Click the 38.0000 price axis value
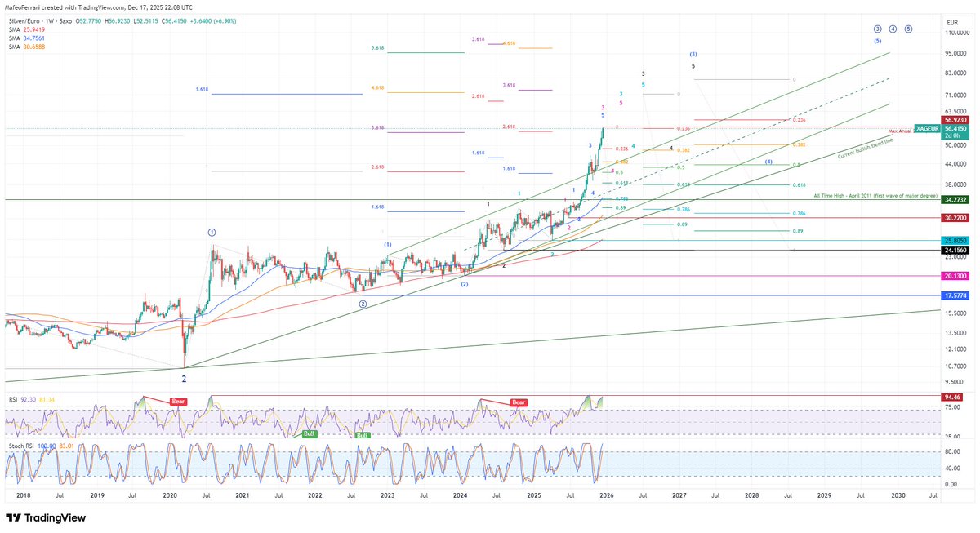This screenshot has width=980, height=533. pos(955,184)
